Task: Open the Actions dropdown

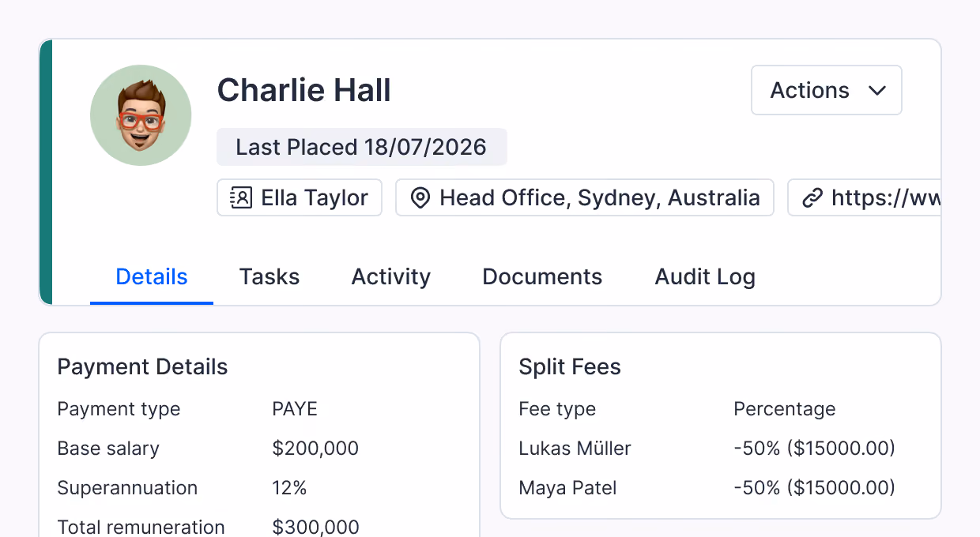Action: click(827, 90)
